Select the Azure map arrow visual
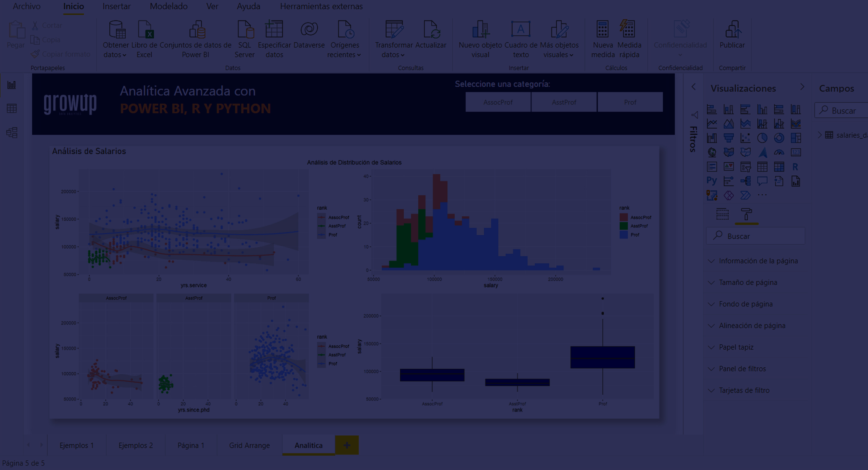The height and width of the screenshot is (470, 868). coord(763,153)
